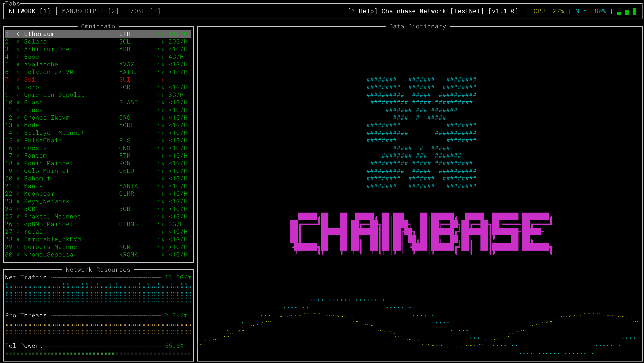Select the Arbitrum_One chain name
644x363 pixels.
(x=47, y=49)
